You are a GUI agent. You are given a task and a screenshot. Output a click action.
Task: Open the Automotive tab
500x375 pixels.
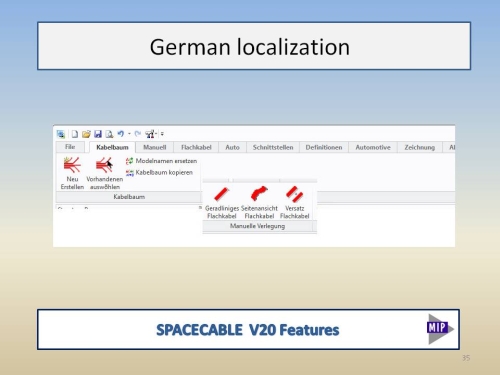pyautogui.click(x=373, y=147)
